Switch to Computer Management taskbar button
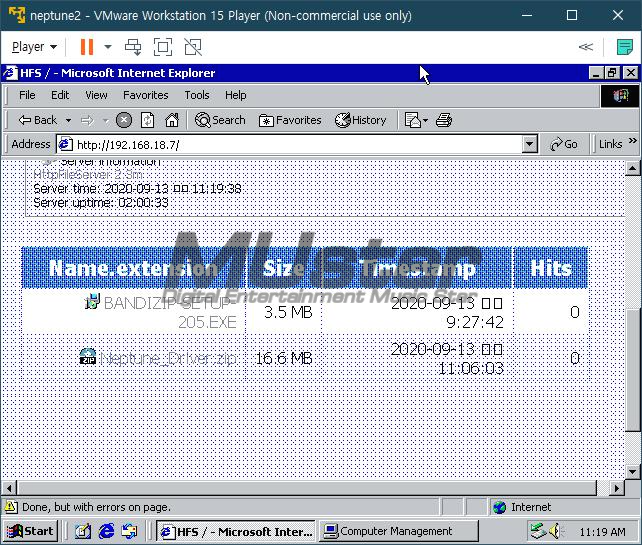The height and width of the screenshot is (545, 642). pos(399,531)
